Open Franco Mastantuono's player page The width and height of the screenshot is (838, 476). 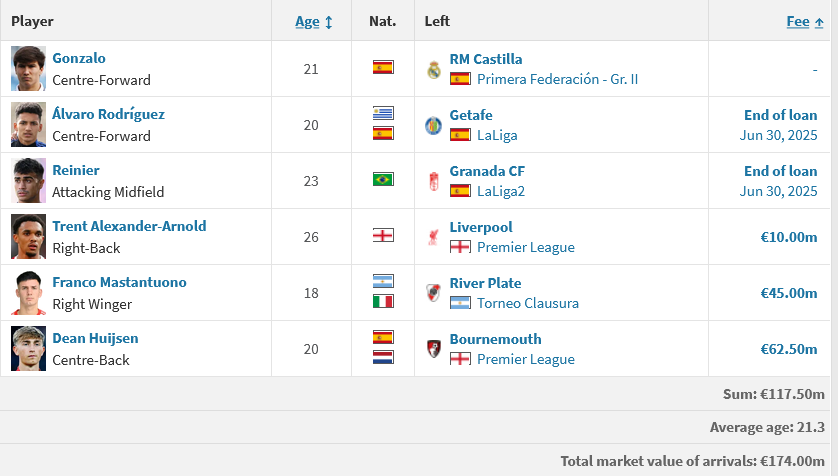click(119, 282)
